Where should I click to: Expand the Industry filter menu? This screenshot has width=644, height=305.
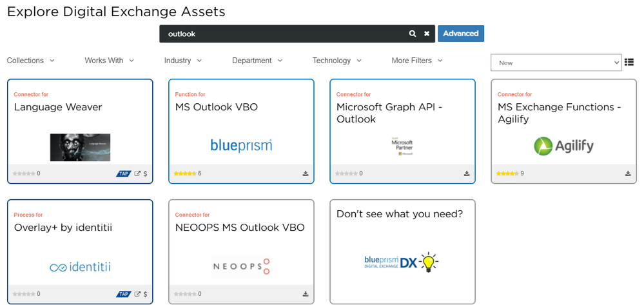point(182,61)
